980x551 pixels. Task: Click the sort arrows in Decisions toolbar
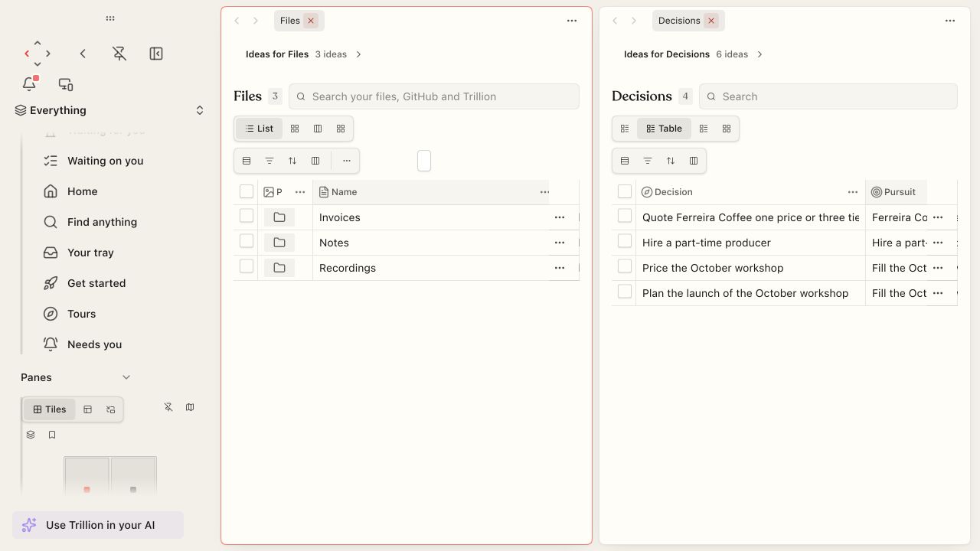click(671, 161)
